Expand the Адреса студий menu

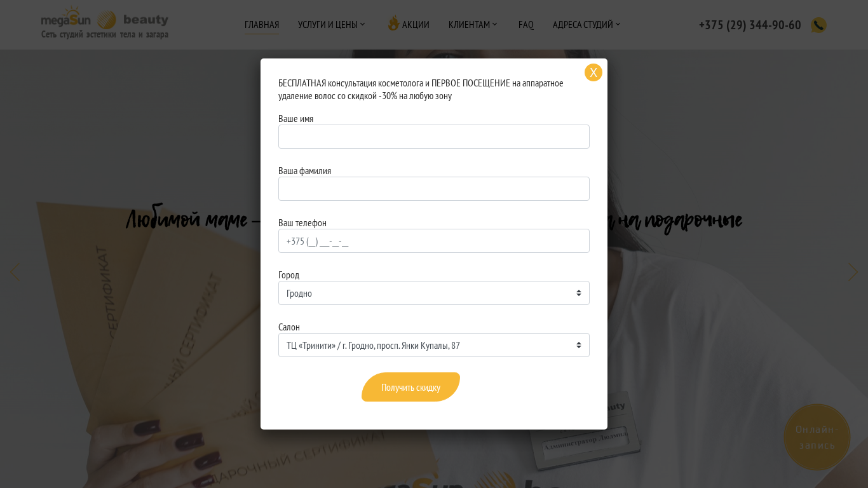[587, 25]
